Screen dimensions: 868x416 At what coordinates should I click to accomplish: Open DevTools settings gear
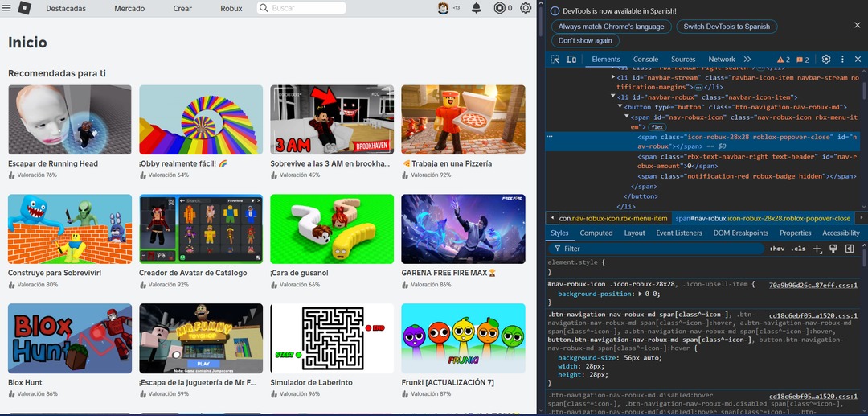826,60
